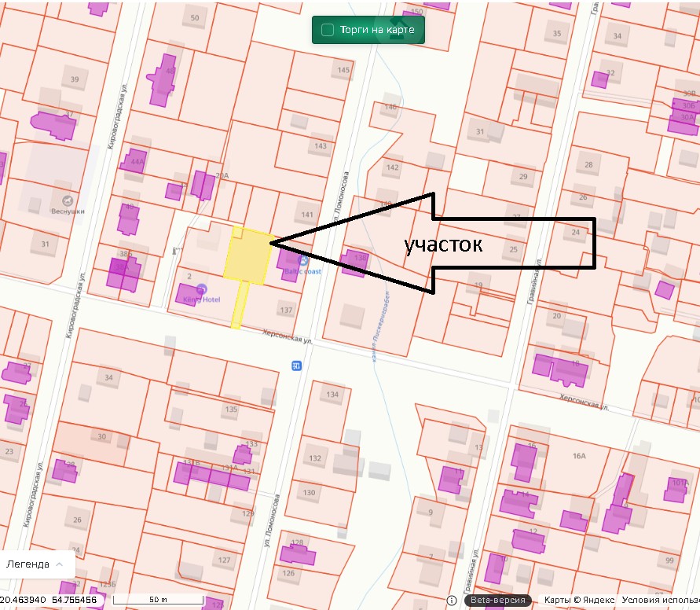Select purple building 18 on Херсонская
This screenshot has height=610, width=700.
click(560, 369)
